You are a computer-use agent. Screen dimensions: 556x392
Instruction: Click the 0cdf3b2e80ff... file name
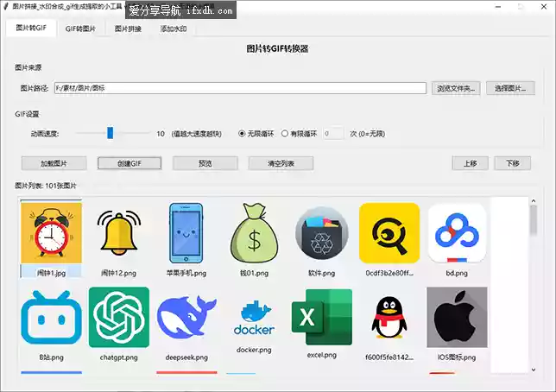click(389, 273)
